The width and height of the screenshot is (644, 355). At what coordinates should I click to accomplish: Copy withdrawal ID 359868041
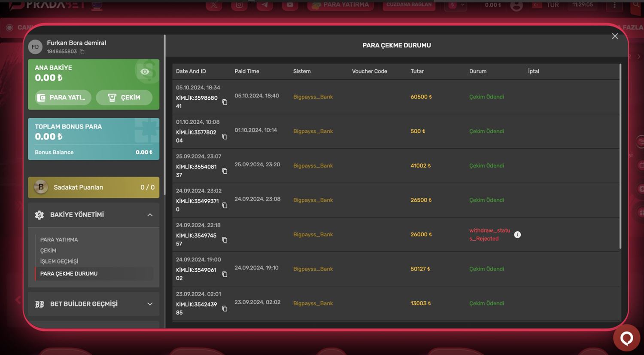pos(225,102)
